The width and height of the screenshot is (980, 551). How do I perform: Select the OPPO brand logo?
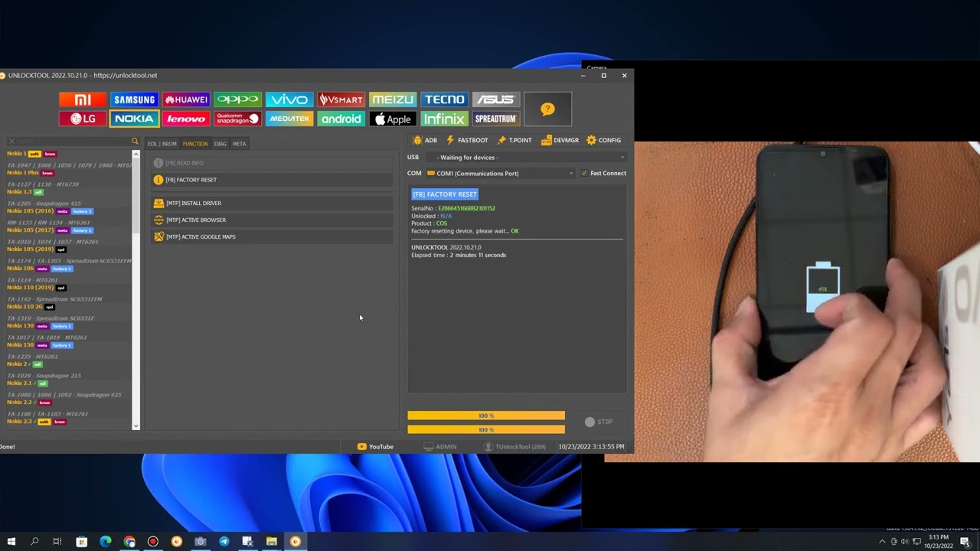(238, 99)
